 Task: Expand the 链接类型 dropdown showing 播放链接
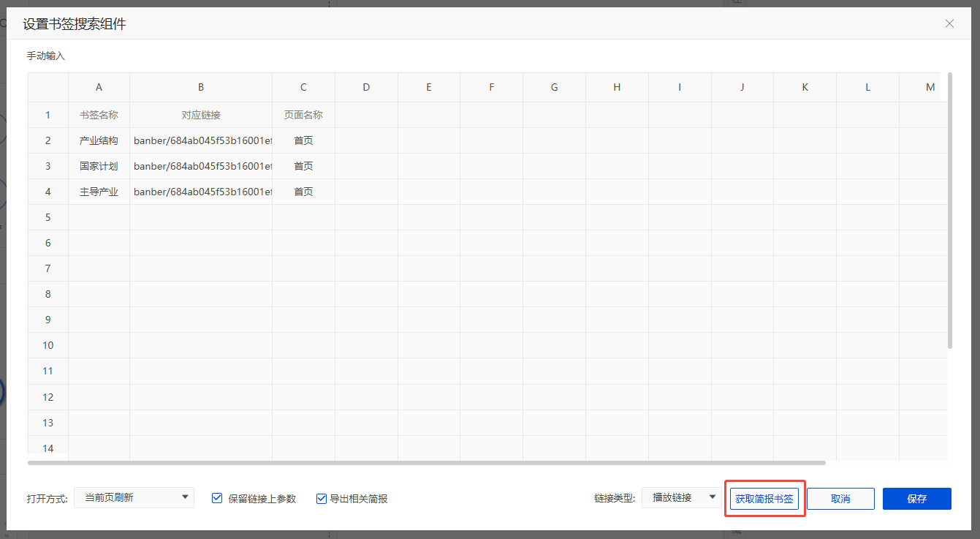[681, 498]
